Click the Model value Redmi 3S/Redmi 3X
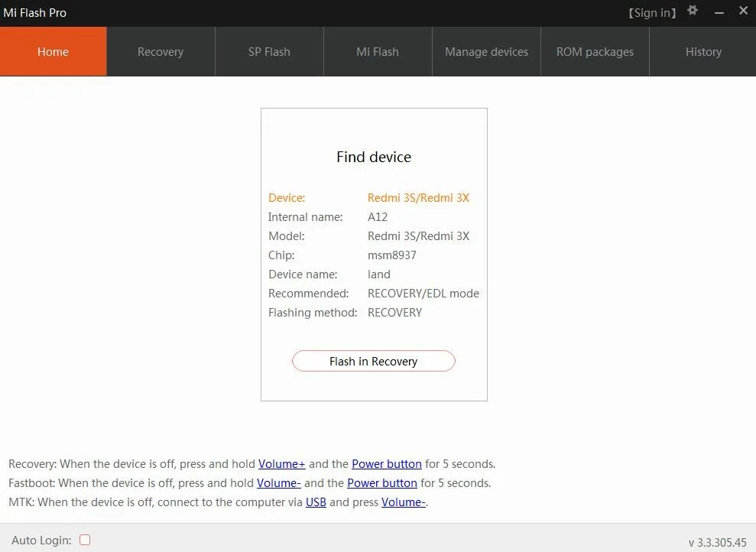The width and height of the screenshot is (756, 552). click(x=418, y=235)
